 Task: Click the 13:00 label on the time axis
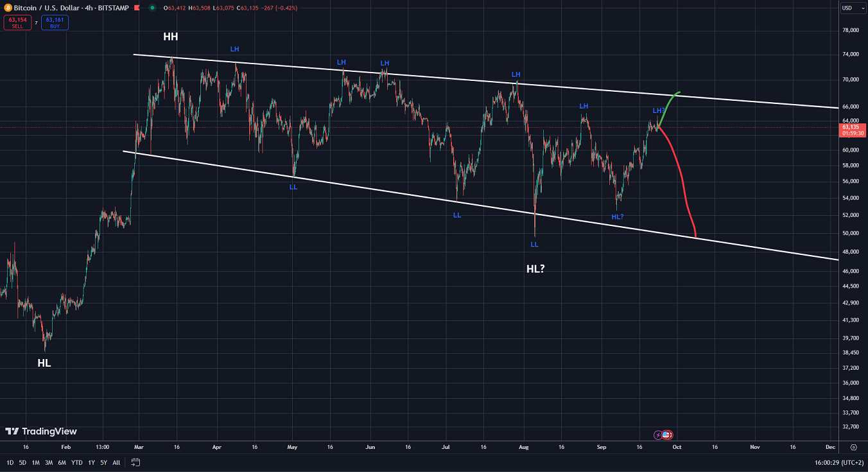point(102,447)
